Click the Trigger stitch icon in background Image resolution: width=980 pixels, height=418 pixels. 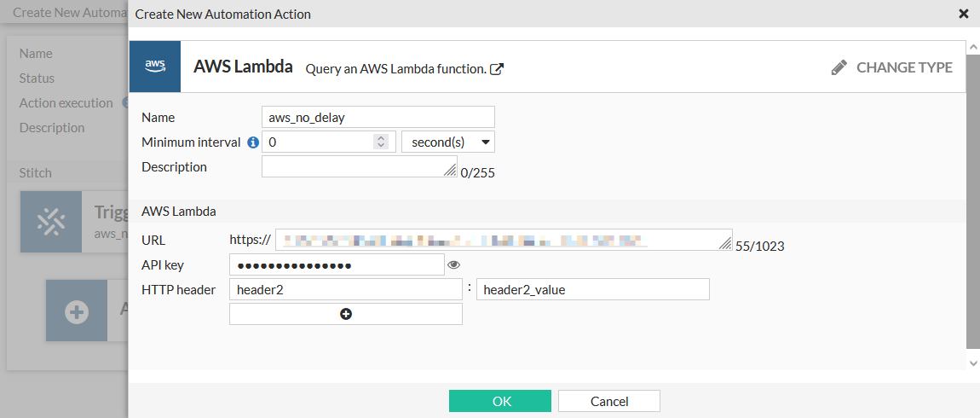(51, 221)
